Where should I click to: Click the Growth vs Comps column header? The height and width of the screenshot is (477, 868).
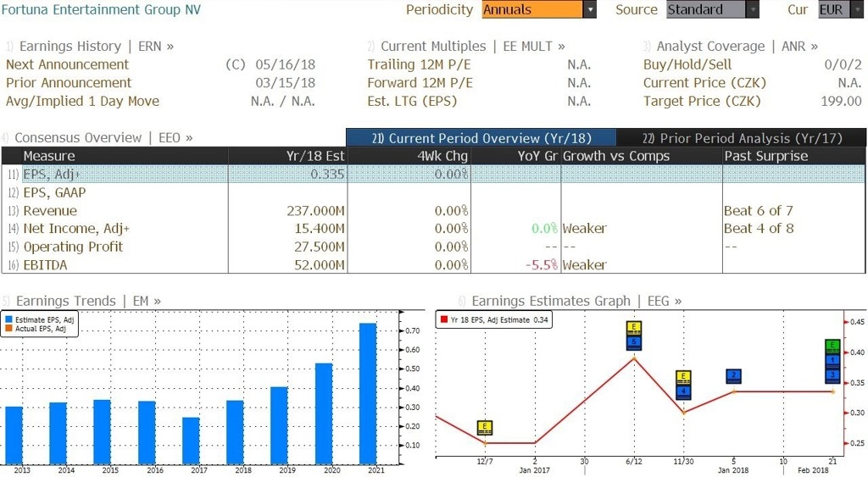click(642, 156)
